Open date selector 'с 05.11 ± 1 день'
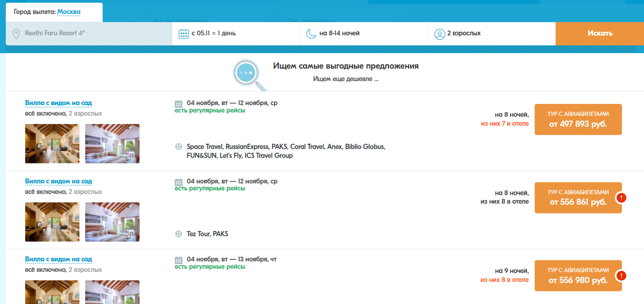This screenshot has width=644, height=304. (236, 33)
